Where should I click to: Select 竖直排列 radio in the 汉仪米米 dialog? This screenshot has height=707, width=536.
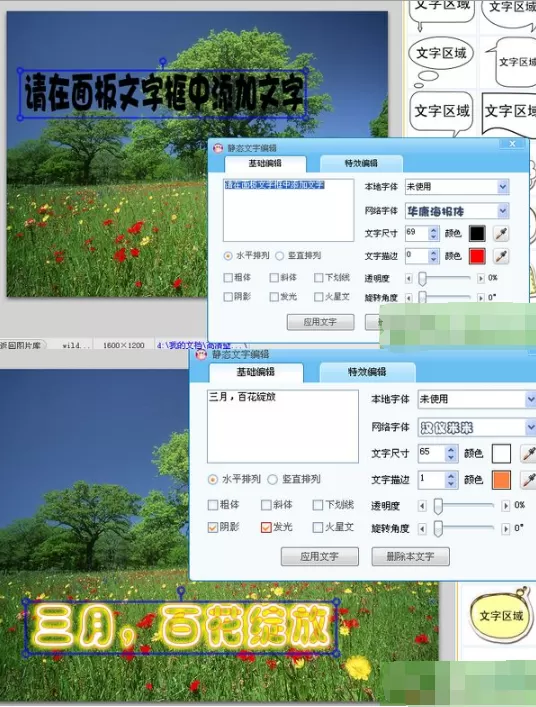(x=272, y=479)
